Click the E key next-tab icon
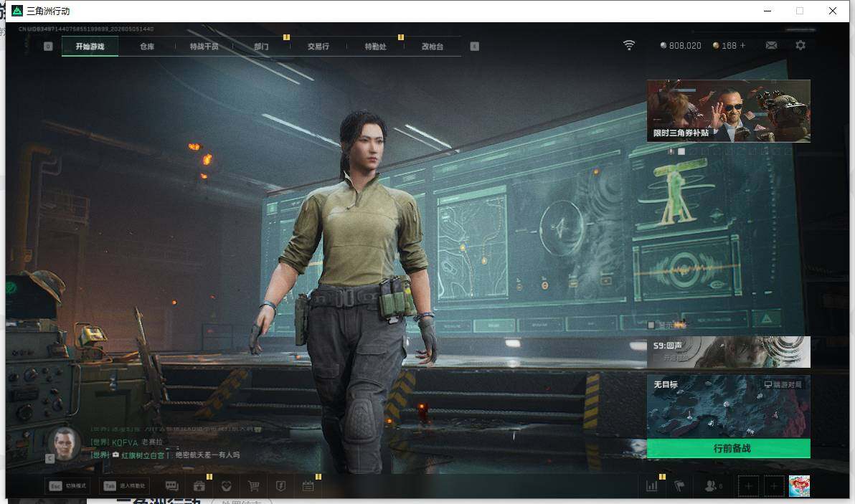 (474, 47)
